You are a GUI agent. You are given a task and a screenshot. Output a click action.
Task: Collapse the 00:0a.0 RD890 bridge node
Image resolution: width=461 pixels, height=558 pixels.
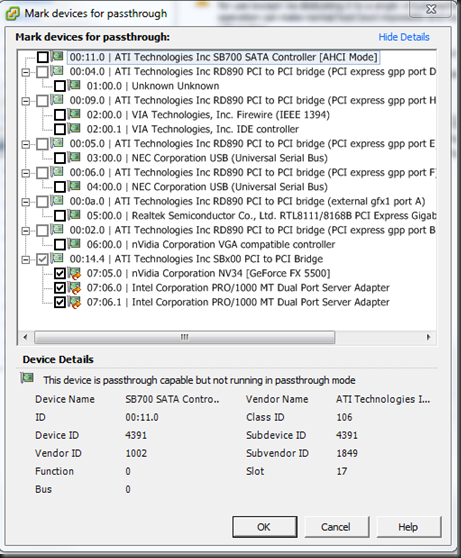[x=26, y=202]
